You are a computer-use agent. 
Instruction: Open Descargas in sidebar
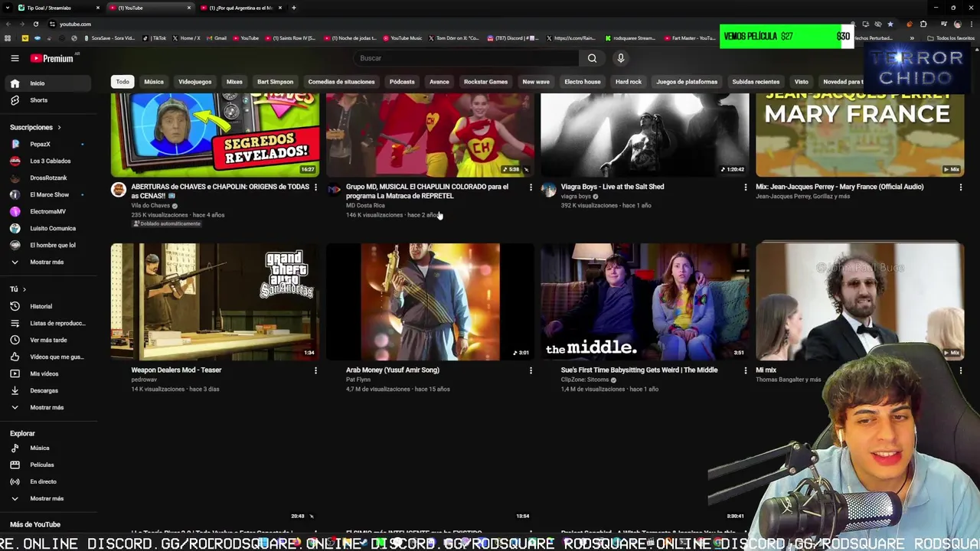47,390
